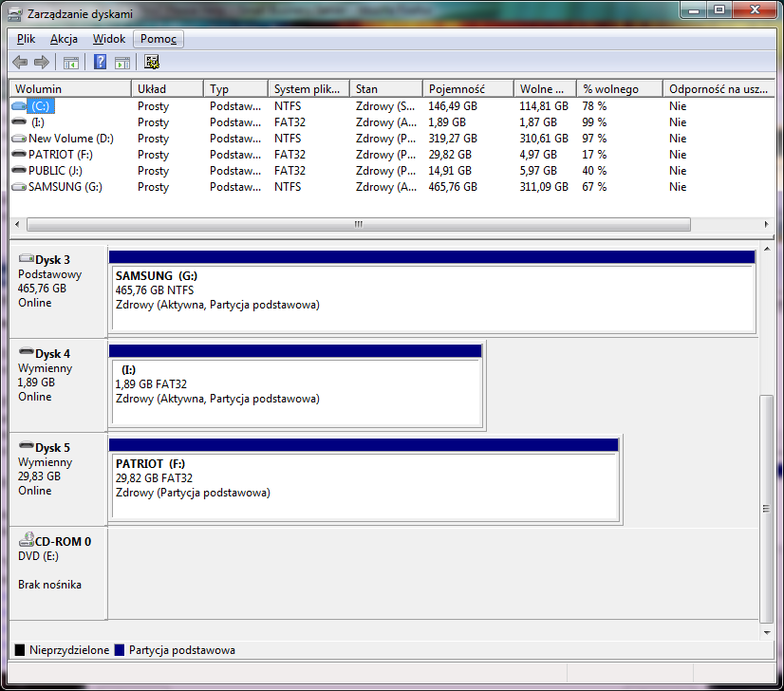The height and width of the screenshot is (691, 784).
Task: Sort by the Układ column header
Action: 167,89
